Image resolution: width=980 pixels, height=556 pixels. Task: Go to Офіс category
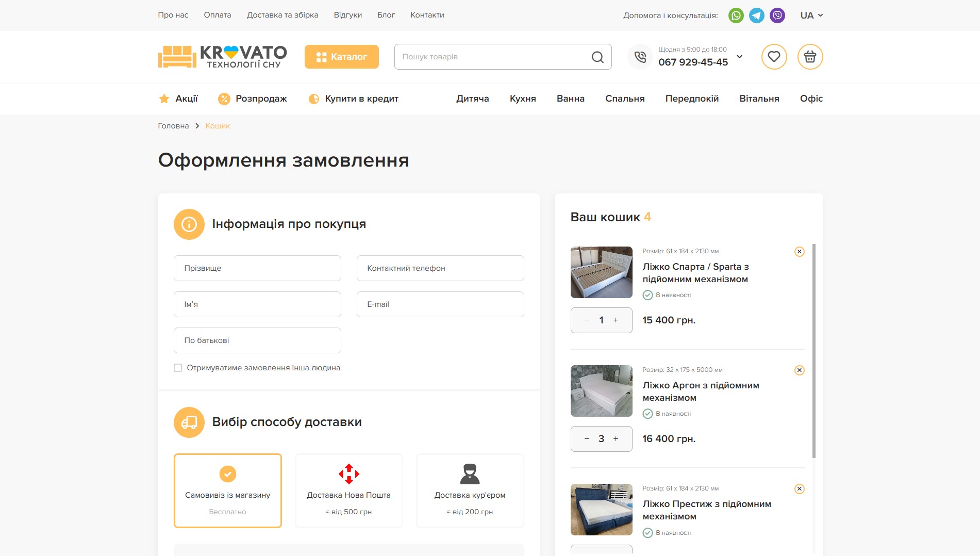[811, 99]
